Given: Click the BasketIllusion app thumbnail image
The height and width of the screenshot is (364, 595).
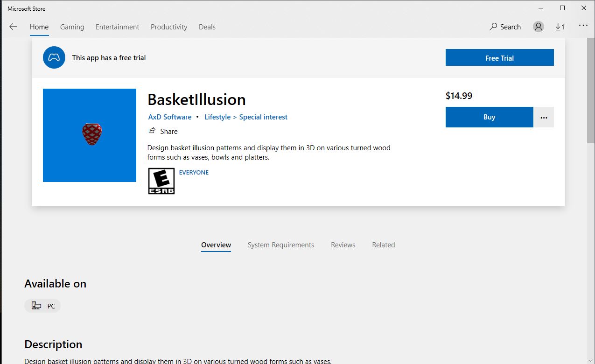Looking at the screenshot, I should (90, 135).
